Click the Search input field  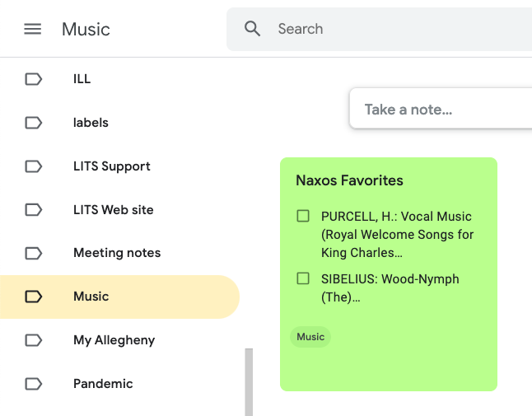click(x=395, y=29)
